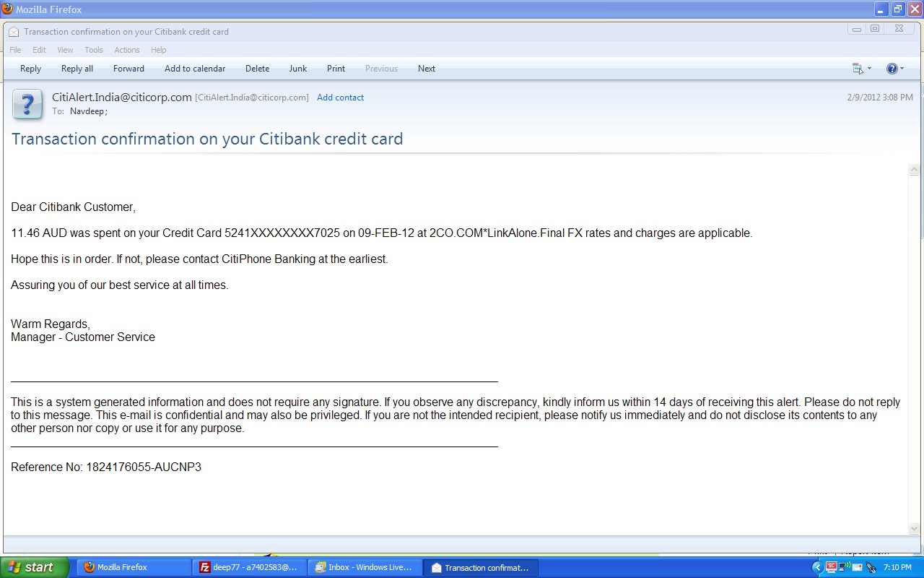Click the line about contacting CitiPhone Banking
The height and width of the screenshot is (578, 924).
[199, 259]
